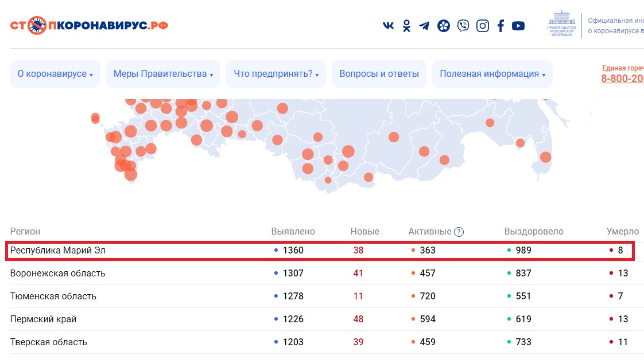Go to the стопкоронавирус.рф home logo
Image resolution: width=644 pixels, height=363 pixels.
pos(89,25)
